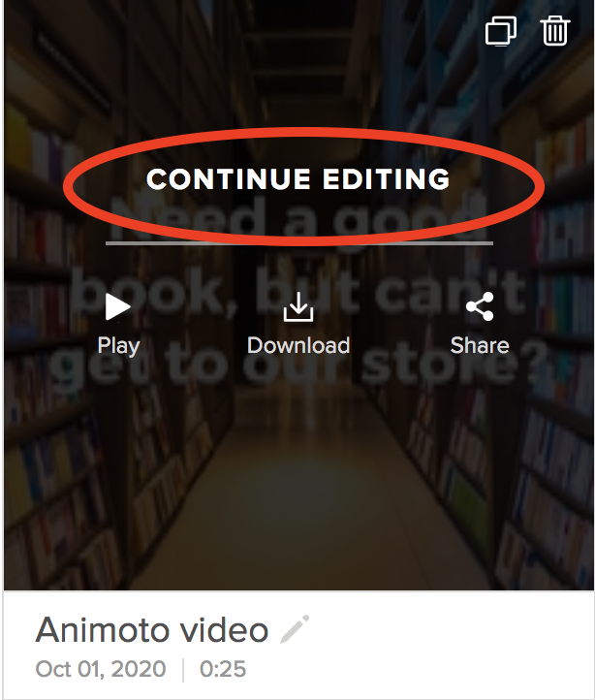Click the Animoto video title
Image resolution: width=595 pixels, height=700 pixels.
152,630
